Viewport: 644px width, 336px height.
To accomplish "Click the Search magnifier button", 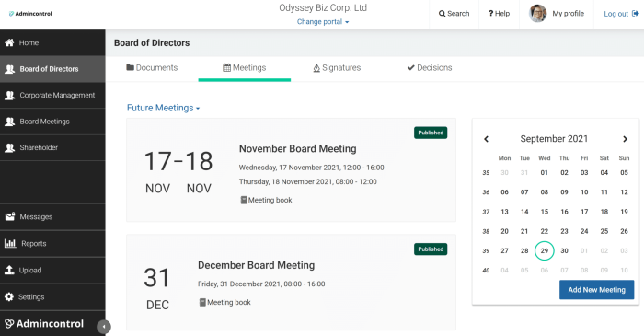I will tap(454, 14).
